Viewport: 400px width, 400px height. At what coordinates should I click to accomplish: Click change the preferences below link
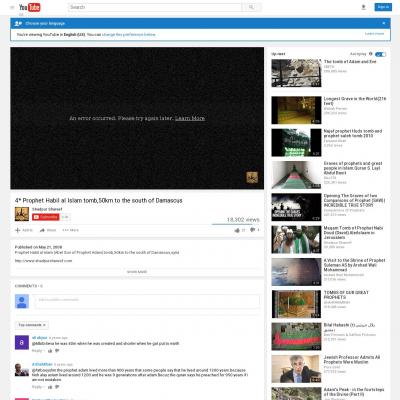(129, 34)
